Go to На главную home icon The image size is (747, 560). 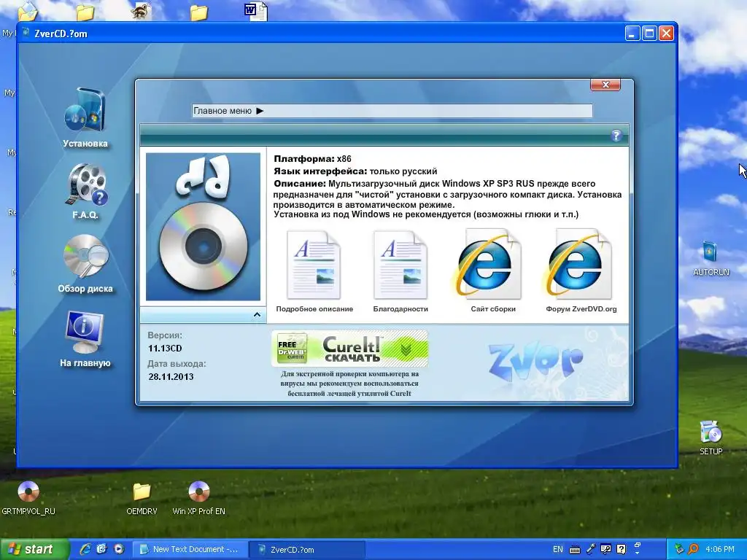coord(85,332)
